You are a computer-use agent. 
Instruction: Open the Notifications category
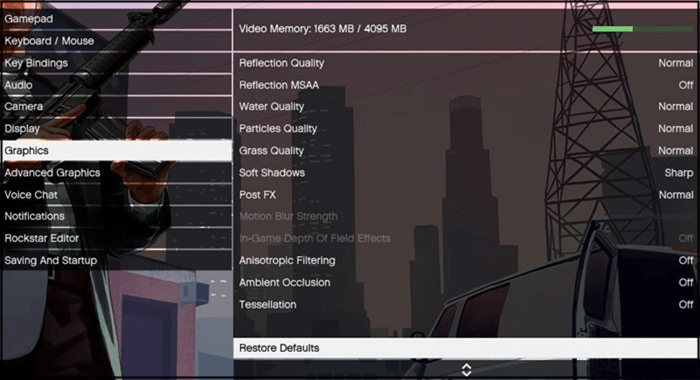[117, 216]
